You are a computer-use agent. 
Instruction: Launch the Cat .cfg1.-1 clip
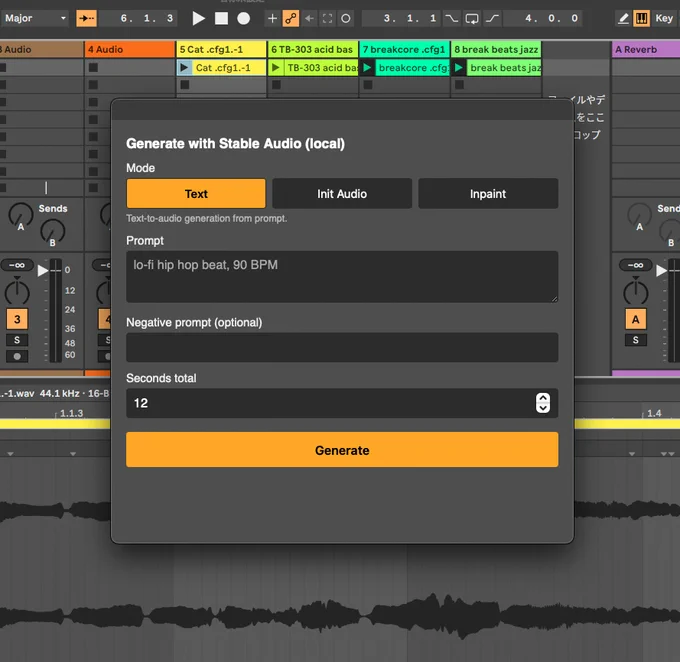184,68
